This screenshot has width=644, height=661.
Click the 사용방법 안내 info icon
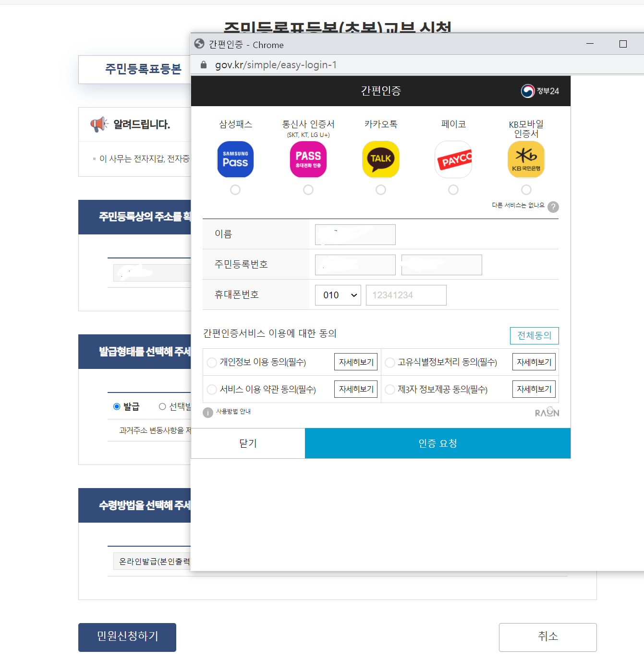pos(208,413)
